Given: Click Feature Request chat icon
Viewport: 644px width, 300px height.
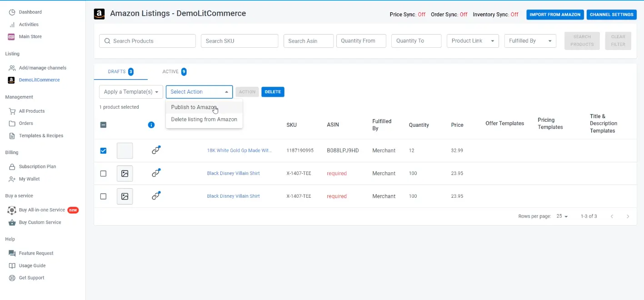Looking at the screenshot, I should 12,253.
